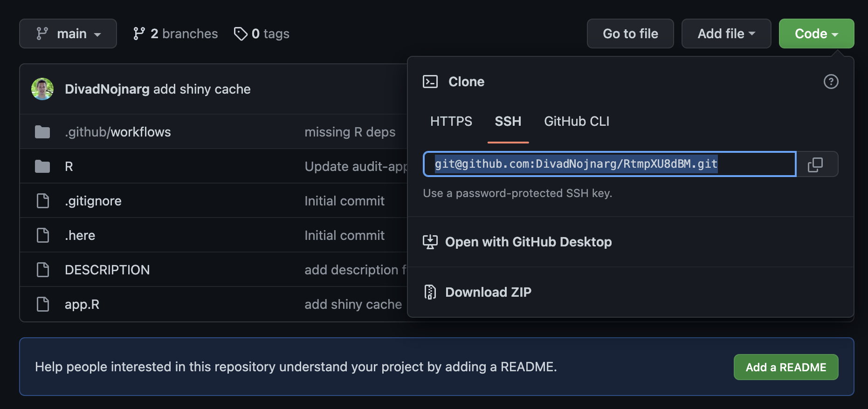Open clone help question mark icon

[831, 82]
